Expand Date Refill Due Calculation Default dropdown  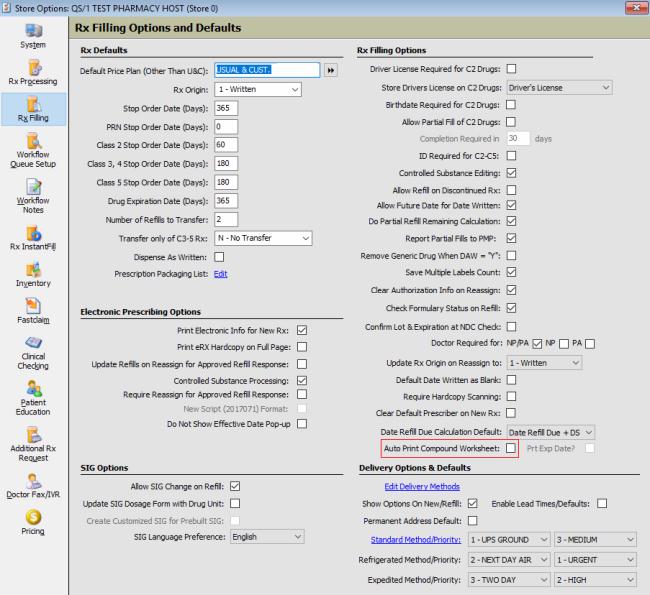[551, 432]
